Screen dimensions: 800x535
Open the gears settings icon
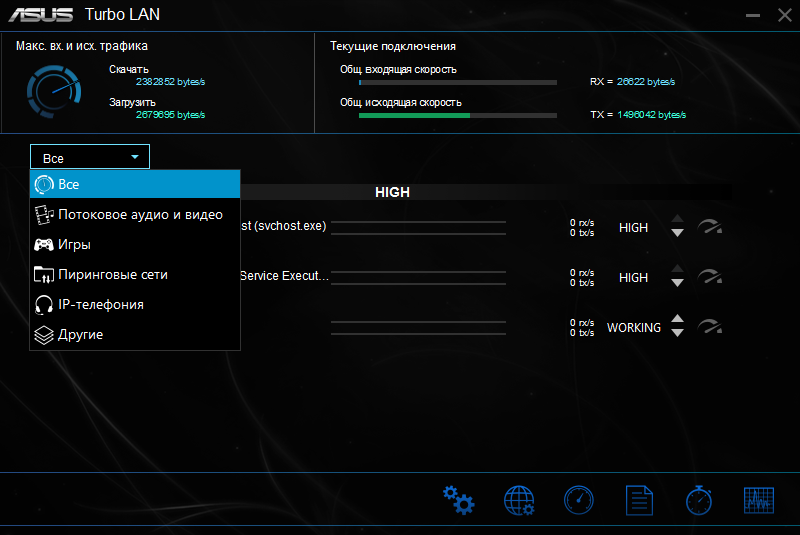(458, 500)
